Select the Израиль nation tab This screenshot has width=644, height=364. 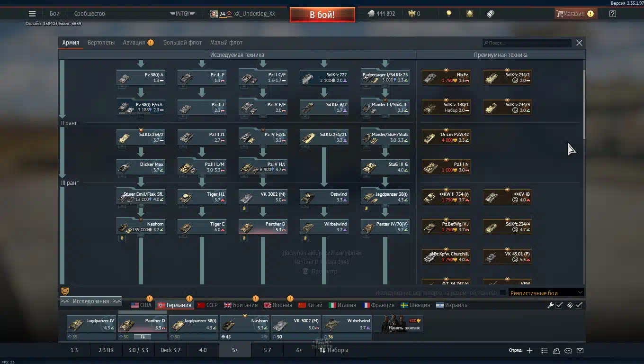[x=452, y=305]
